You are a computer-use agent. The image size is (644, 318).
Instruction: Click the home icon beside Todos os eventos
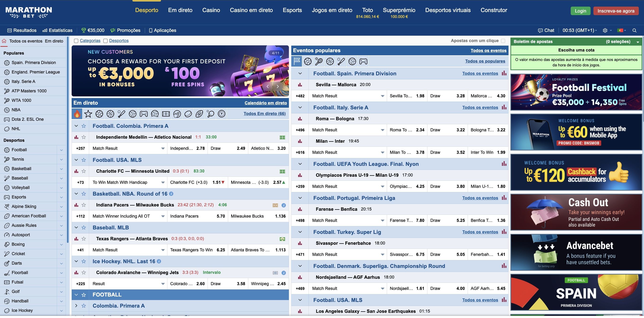click(4, 41)
